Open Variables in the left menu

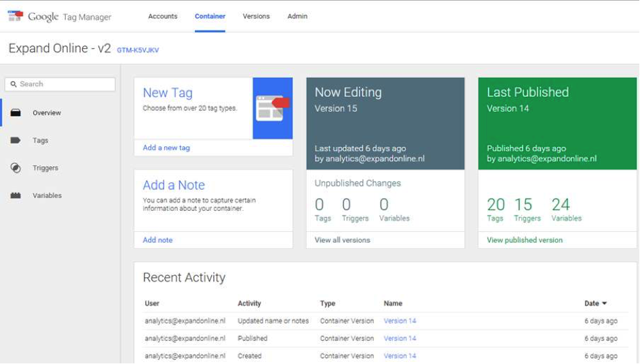point(47,196)
